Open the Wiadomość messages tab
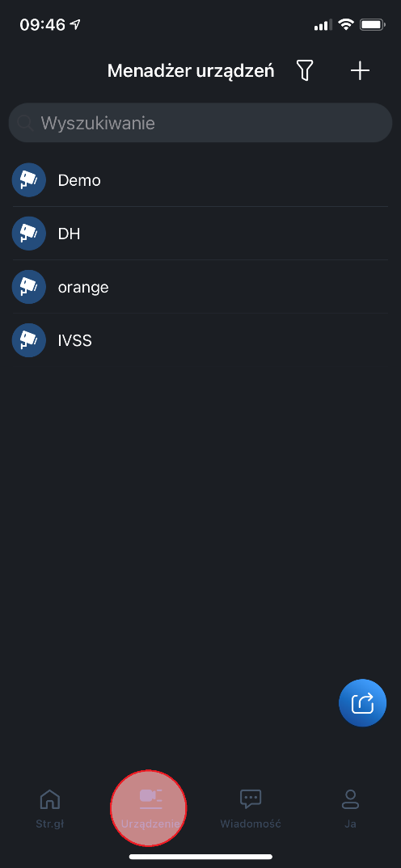 tap(251, 808)
